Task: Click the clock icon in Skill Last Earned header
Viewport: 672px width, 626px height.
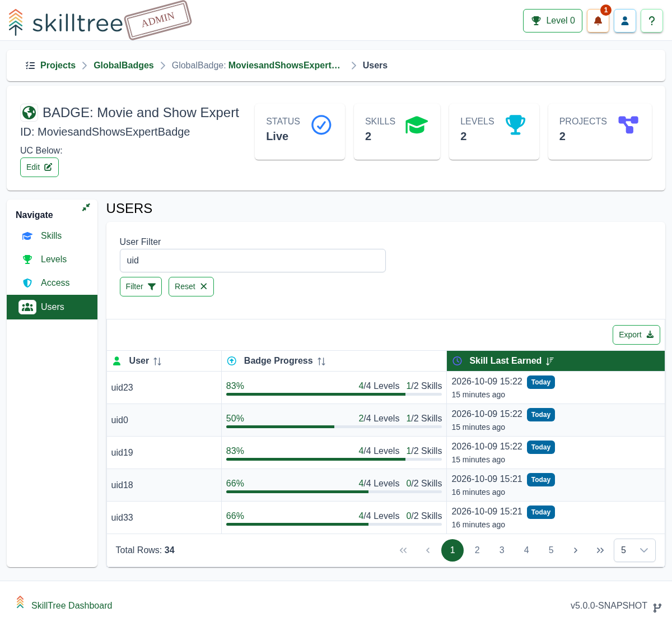Action: [458, 361]
